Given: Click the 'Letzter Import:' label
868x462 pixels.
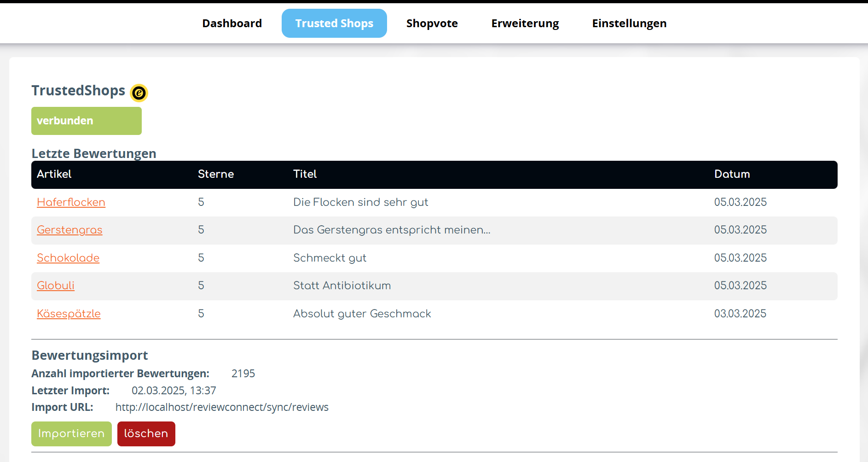Looking at the screenshot, I should tap(70, 391).
